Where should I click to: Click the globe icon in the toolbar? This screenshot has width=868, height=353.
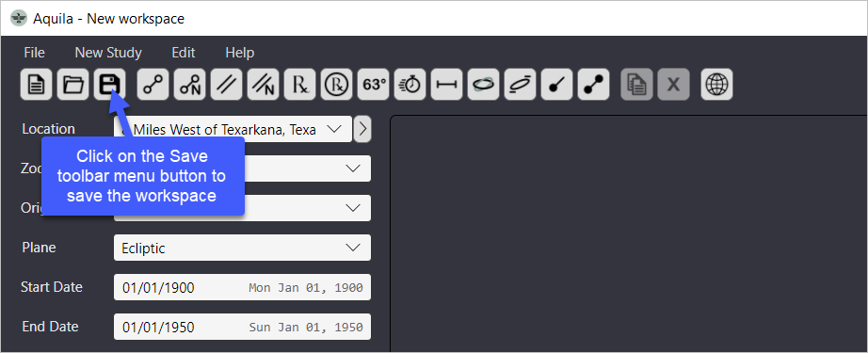click(716, 85)
